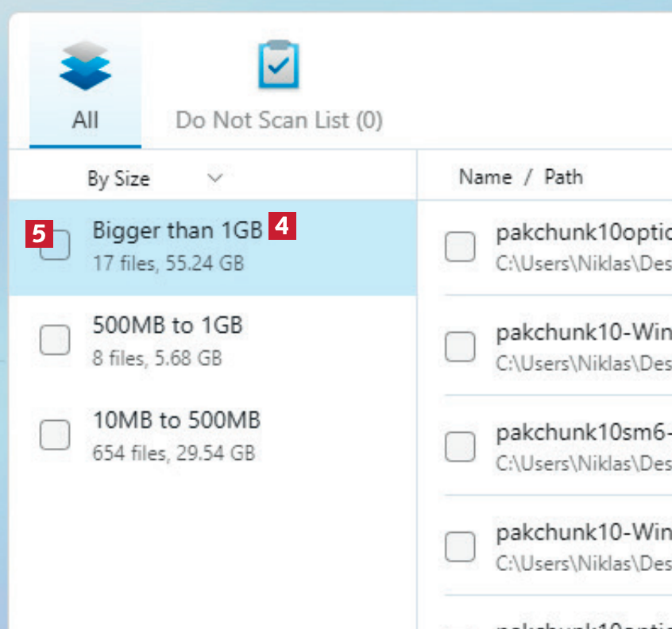This screenshot has width=672, height=629.
Task: Select the topmost pakchunk10optic file name
Action: point(583,233)
